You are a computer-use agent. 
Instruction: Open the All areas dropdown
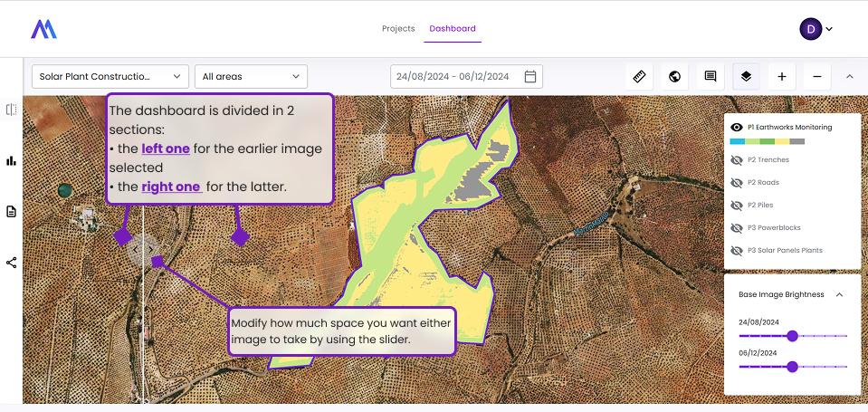point(251,76)
